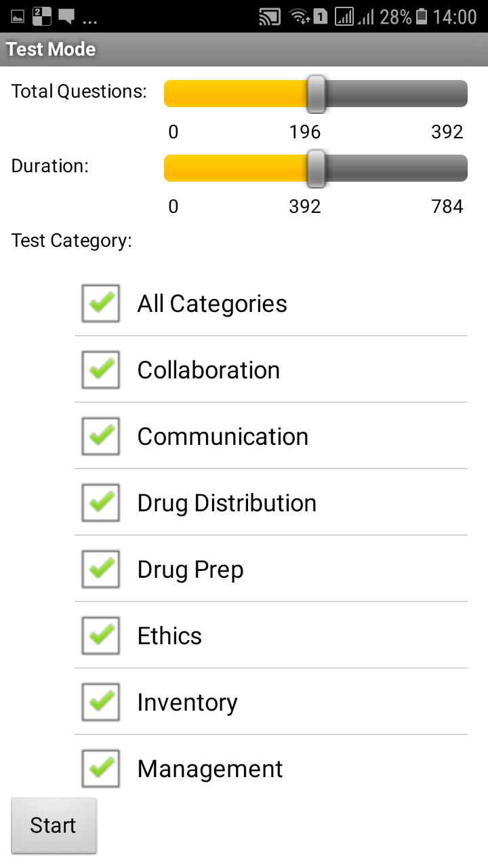
Task: Tap the Inventory list row label
Action: point(187,703)
